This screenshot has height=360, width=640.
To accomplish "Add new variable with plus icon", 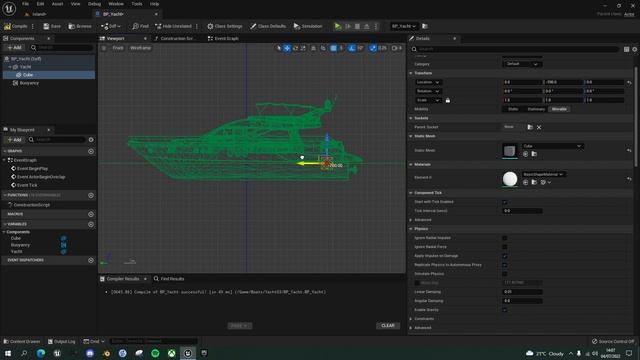I will [x=91, y=224].
